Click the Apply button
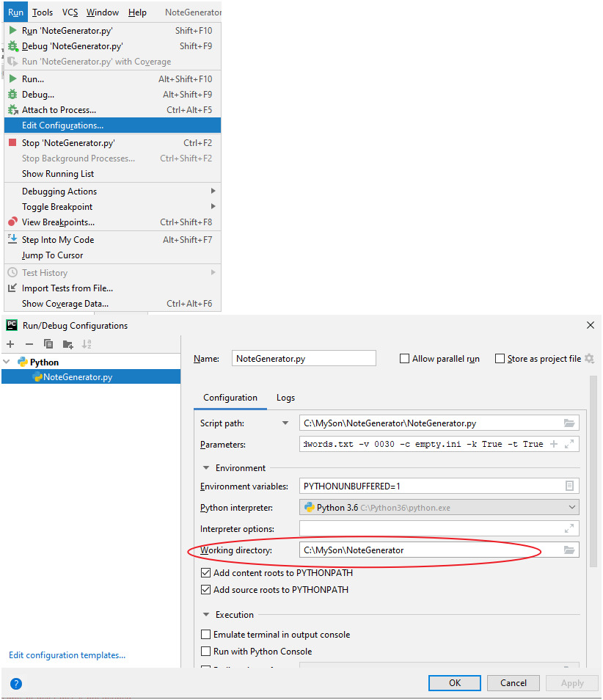Screen dimensions: 603x700 (572, 683)
